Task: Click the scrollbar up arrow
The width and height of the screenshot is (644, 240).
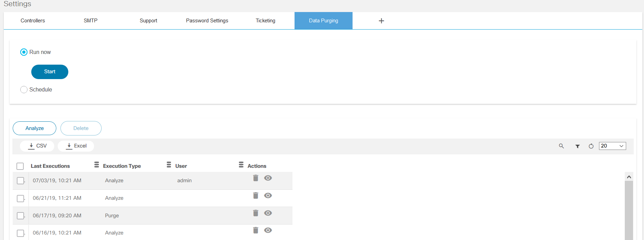Action: click(629, 177)
